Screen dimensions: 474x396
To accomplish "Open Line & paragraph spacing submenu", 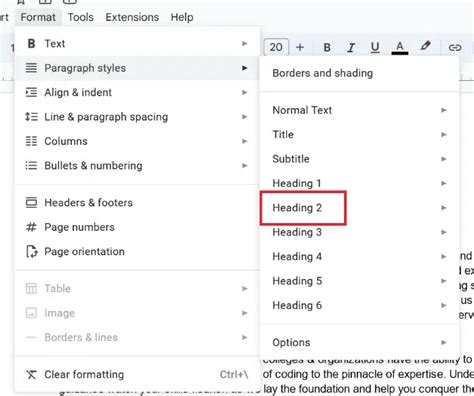I will pos(137,117).
